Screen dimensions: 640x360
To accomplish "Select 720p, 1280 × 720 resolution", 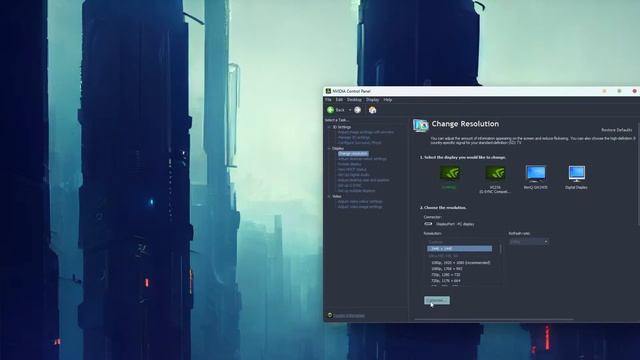I will pyautogui.click(x=446, y=275).
